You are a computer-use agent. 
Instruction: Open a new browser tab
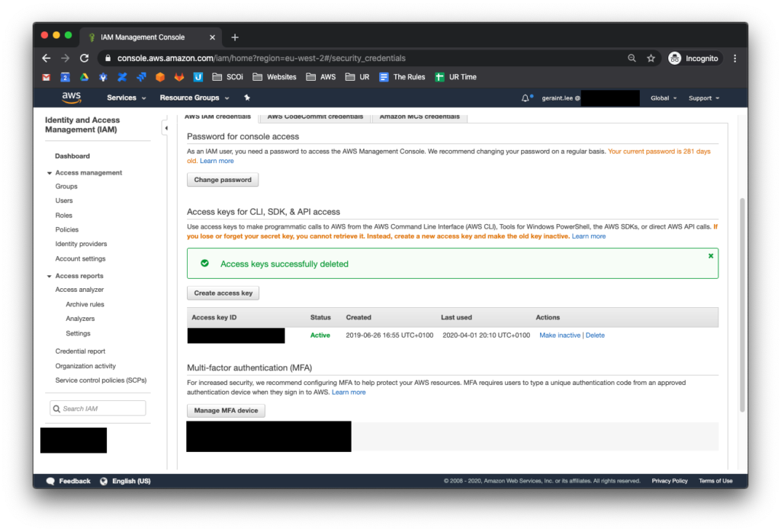235,37
